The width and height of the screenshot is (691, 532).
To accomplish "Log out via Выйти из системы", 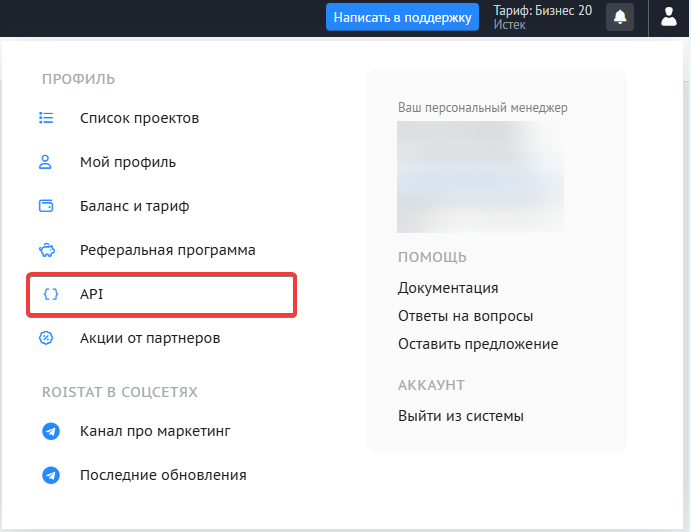I will pos(460,416).
